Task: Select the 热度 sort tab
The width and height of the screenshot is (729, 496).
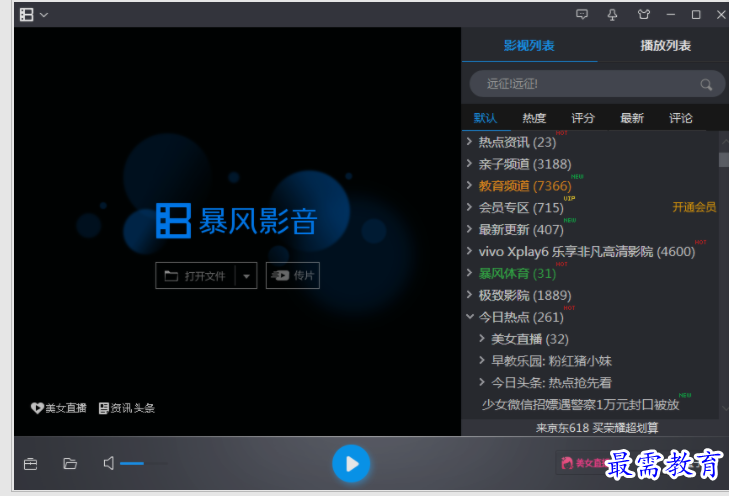Action: point(534,118)
